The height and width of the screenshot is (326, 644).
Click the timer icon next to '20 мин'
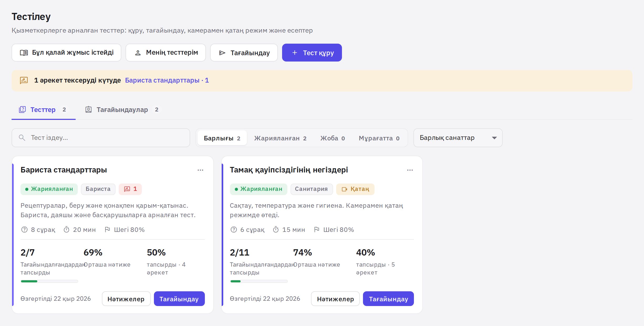(66, 230)
